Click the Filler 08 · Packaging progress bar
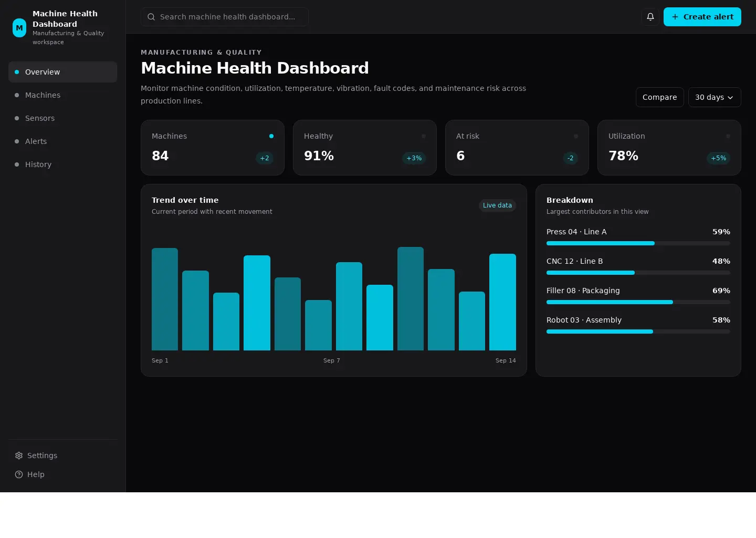756x538 pixels. point(638,302)
